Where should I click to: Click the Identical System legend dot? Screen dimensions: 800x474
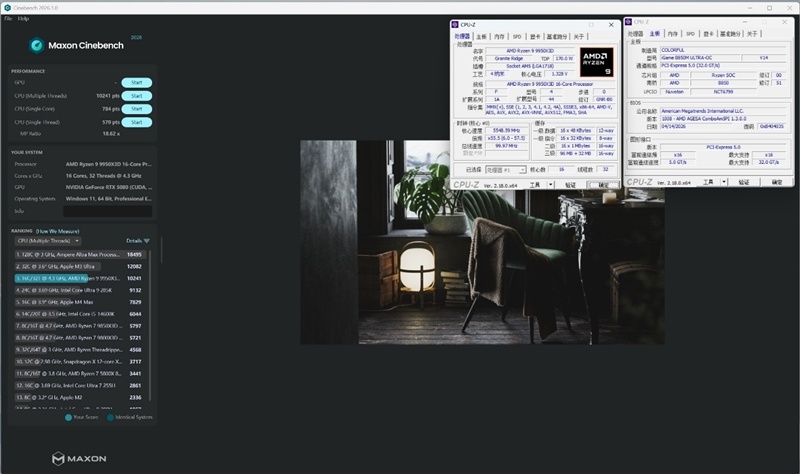(x=110, y=417)
